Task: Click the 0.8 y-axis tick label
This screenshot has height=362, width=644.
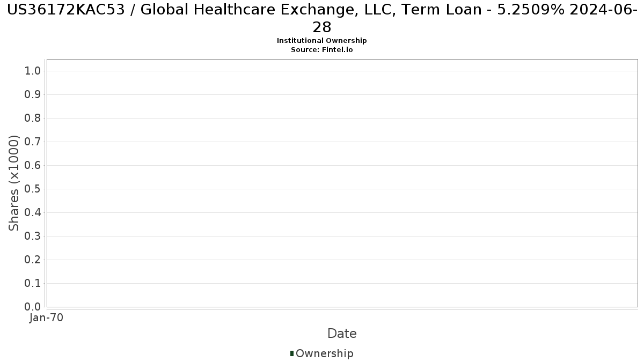Action: (33, 119)
